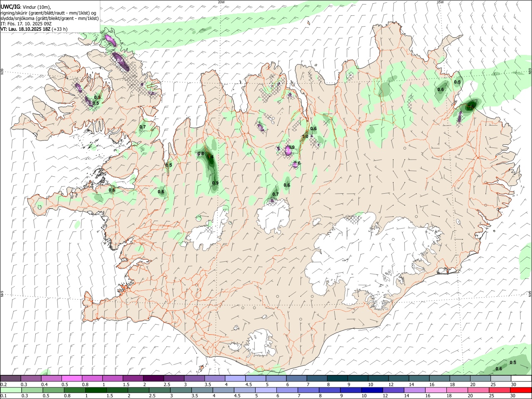Viewport: 532px width, 399px height.
Task: Select snow legend swatch between 1.5 and 2
Action: tap(133, 379)
